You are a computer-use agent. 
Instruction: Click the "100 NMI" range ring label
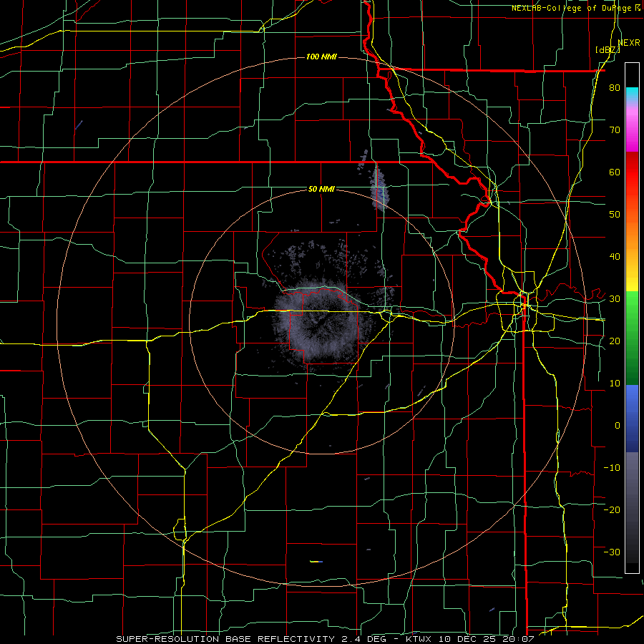click(x=321, y=57)
